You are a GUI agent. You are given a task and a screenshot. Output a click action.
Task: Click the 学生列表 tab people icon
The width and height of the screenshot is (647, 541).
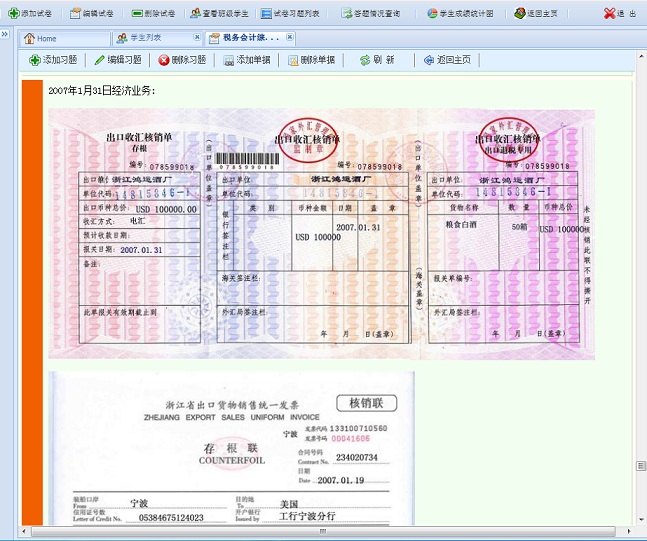[122, 38]
